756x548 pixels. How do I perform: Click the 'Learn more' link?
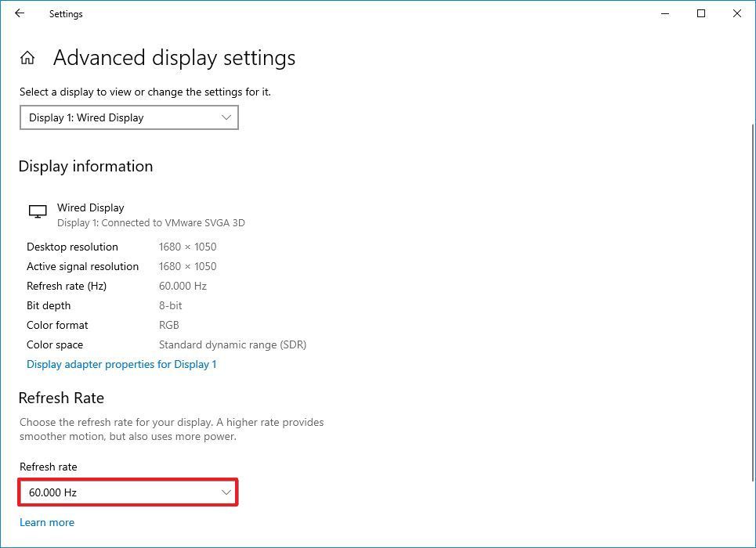[x=47, y=522]
